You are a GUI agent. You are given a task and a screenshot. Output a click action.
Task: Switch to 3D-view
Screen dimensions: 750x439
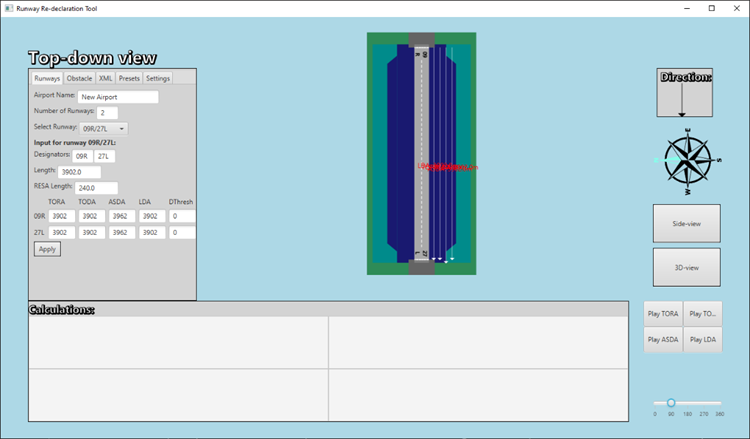[686, 267]
